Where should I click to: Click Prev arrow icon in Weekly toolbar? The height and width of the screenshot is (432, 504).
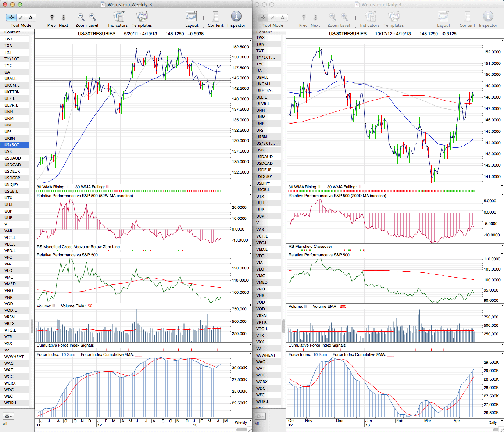pyautogui.click(x=52, y=17)
